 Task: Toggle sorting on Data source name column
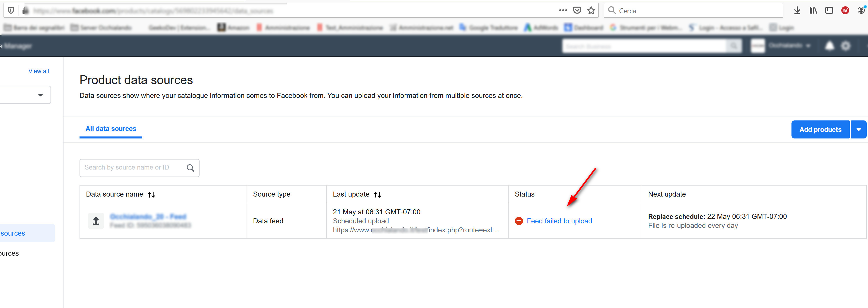pyautogui.click(x=151, y=194)
